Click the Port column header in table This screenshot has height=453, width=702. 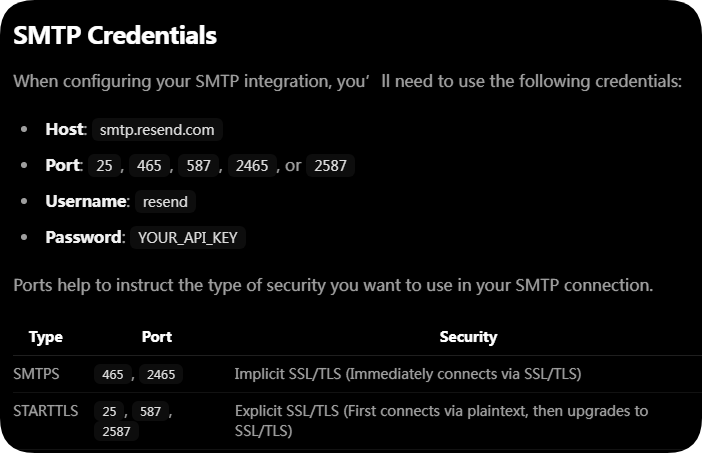(157, 337)
